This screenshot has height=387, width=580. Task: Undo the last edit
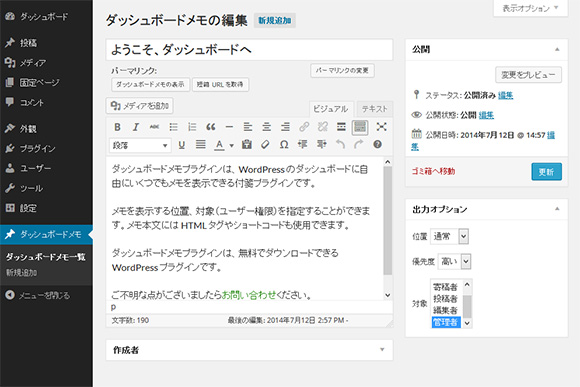340,144
